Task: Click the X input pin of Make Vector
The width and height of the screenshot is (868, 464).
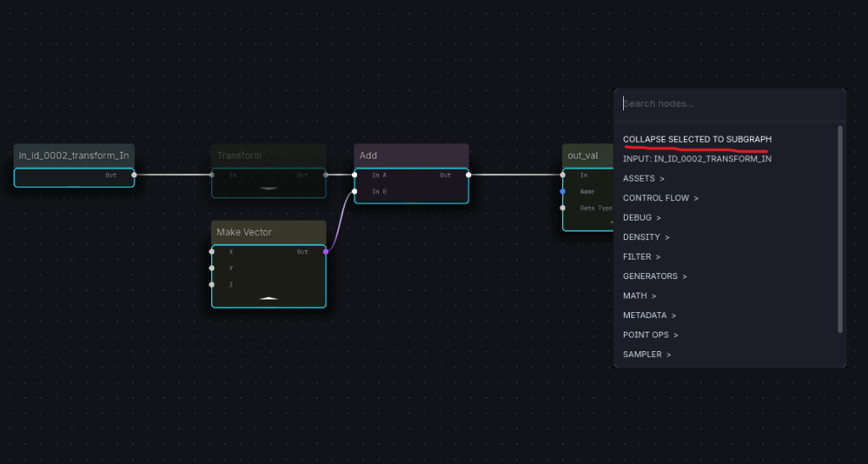Action: point(211,251)
